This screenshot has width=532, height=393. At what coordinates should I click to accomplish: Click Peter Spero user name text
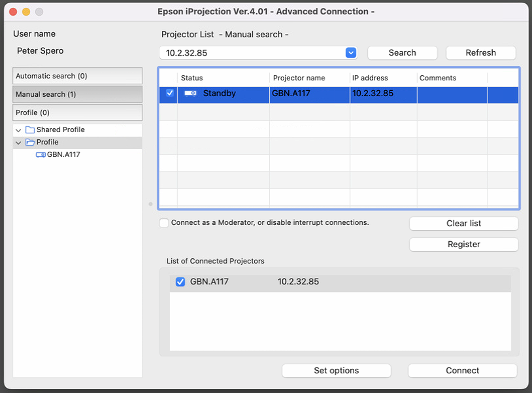coord(41,51)
